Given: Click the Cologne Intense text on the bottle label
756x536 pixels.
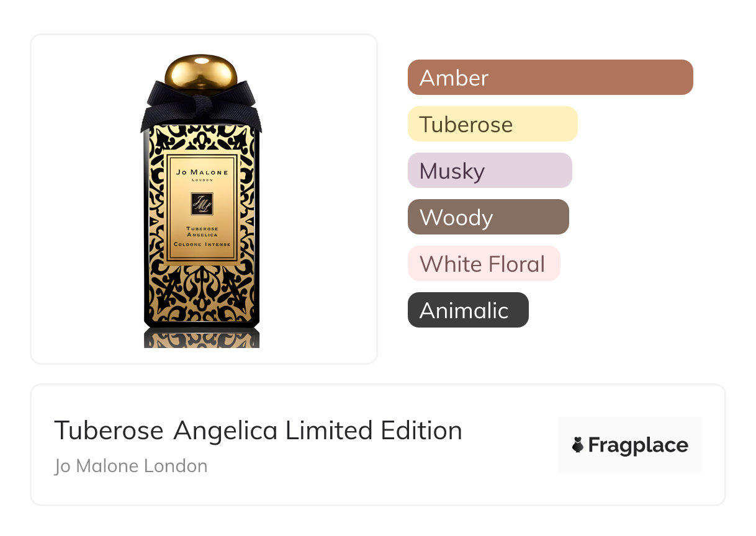Looking at the screenshot, I should click(x=202, y=244).
